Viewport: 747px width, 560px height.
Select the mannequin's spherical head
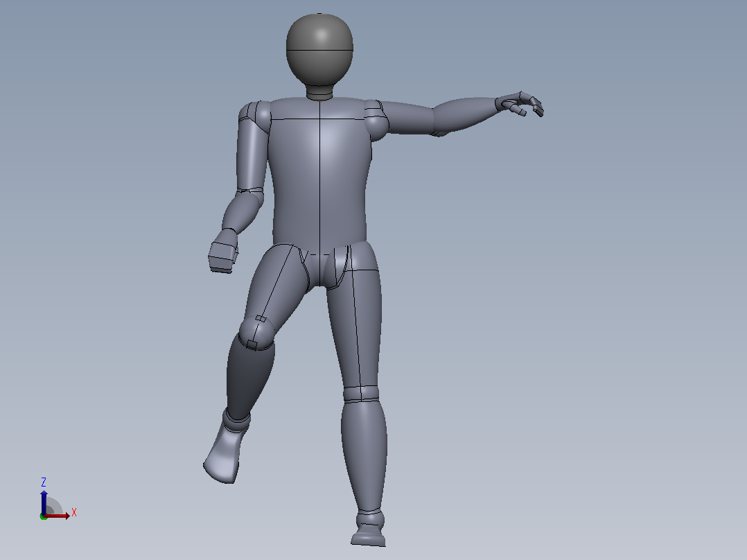319,50
